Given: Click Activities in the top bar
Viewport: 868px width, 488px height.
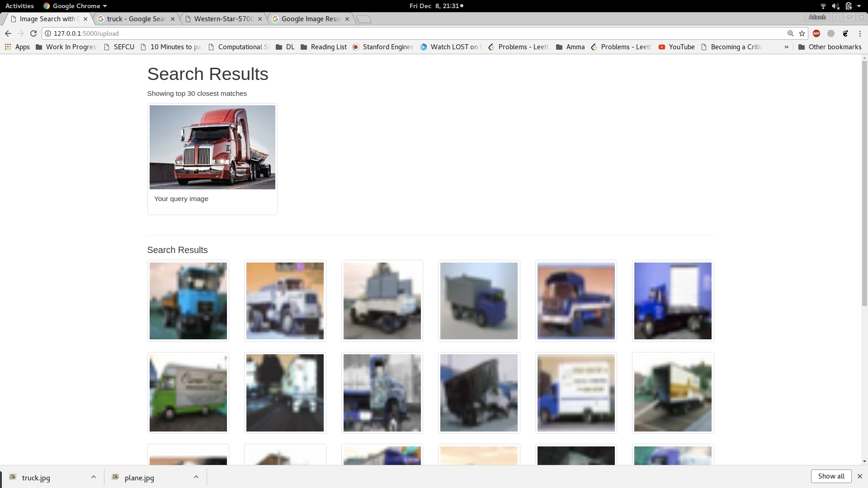Looking at the screenshot, I should (19, 6).
